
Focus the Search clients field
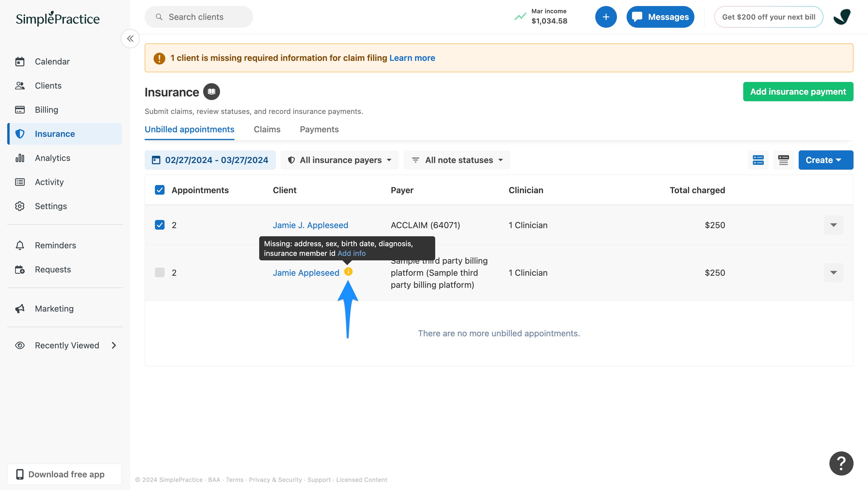[199, 17]
